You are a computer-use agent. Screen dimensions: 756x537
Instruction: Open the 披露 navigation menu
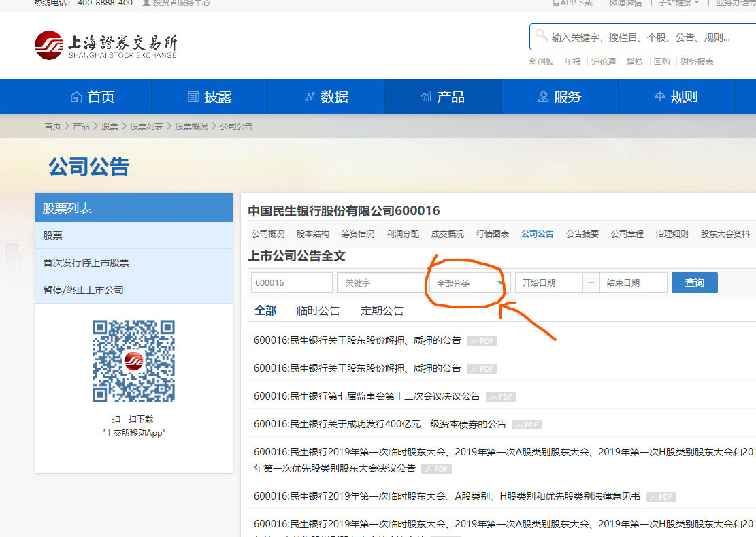click(x=210, y=97)
